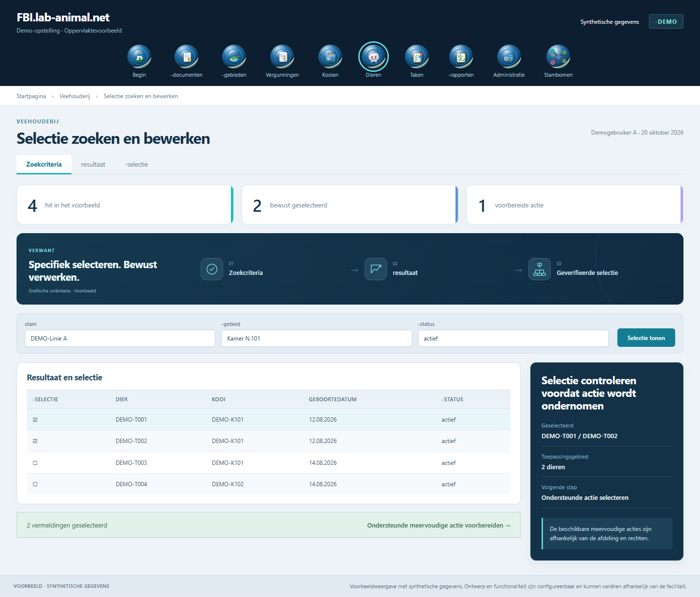The width and height of the screenshot is (700, 597).
Task: Open the Vergunningen navigation icon
Action: click(x=282, y=57)
